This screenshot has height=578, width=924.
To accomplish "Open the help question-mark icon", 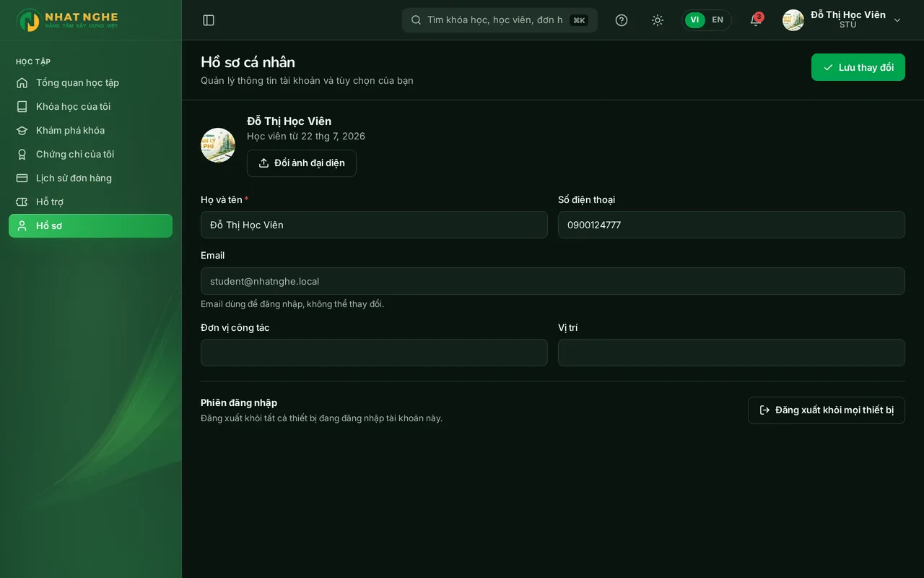I will click(622, 20).
